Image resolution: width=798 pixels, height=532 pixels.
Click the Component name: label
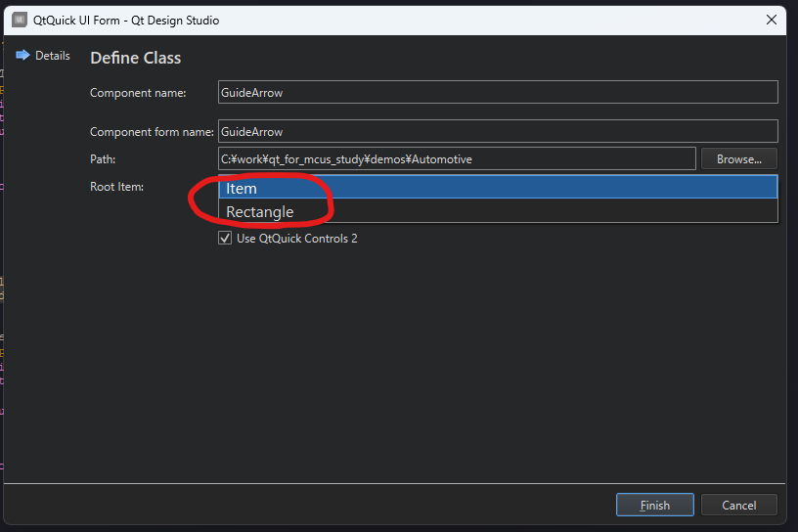point(138,93)
